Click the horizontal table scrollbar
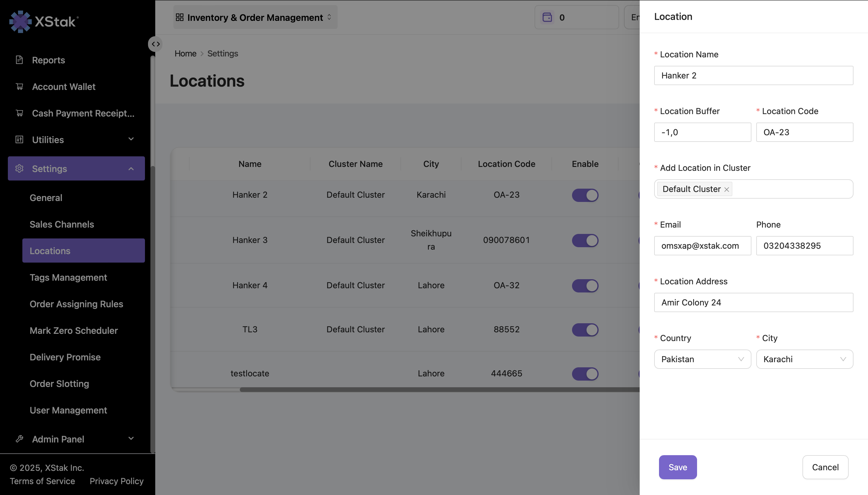 (x=439, y=390)
